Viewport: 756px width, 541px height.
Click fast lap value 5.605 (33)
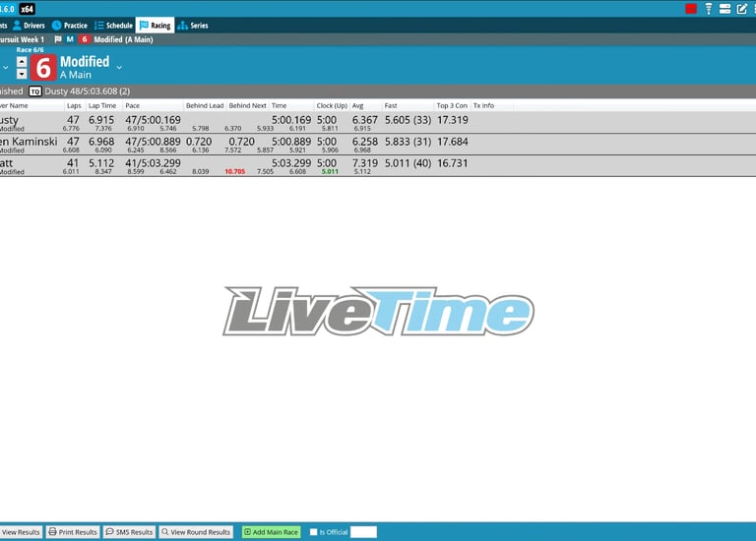click(x=408, y=120)
